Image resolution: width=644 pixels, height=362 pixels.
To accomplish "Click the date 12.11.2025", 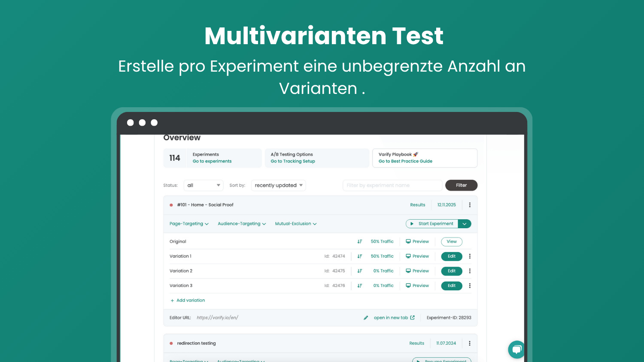I will click(447, 205).
